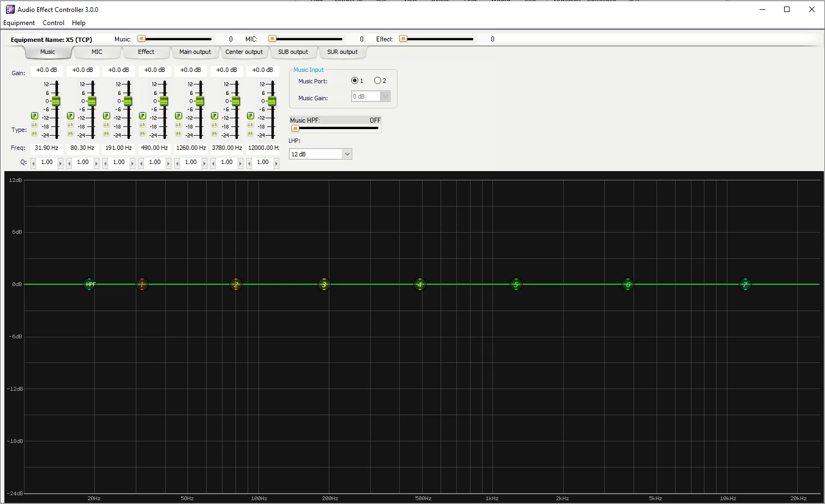Select EQ band node 5 on the graph

[x=516, y=284]
